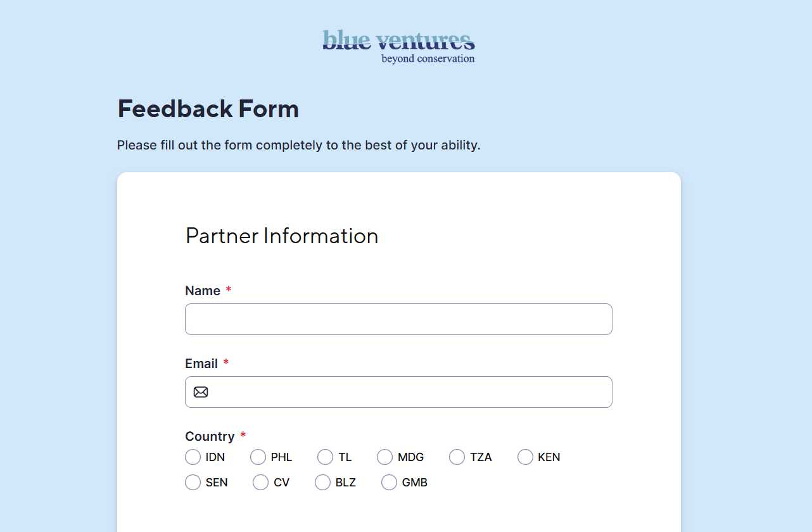Select MDG country radio button

384,457
